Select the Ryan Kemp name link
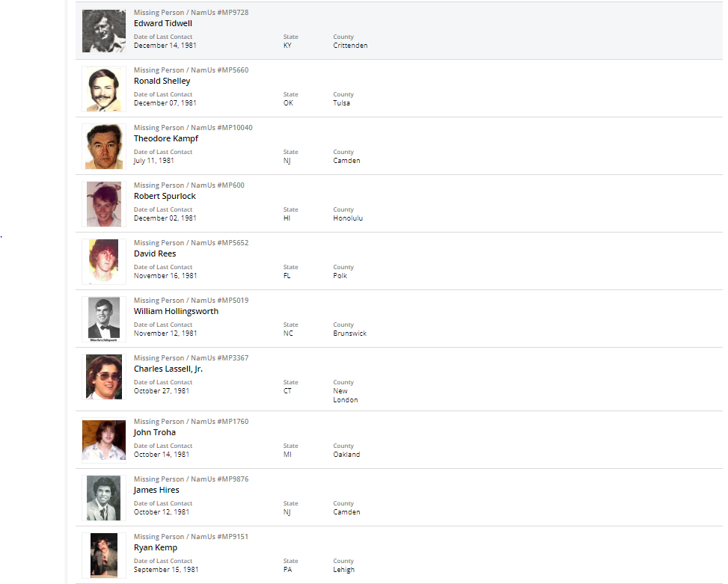728x584 pixels. tap(155, 547)
